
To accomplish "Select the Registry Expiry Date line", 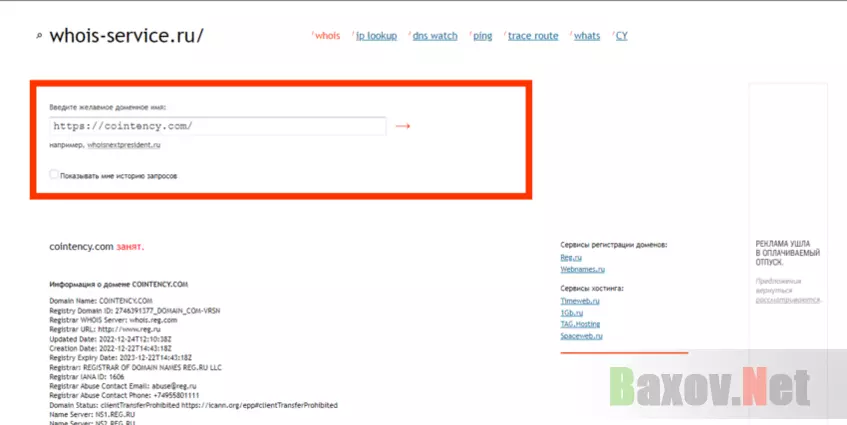I will [120, 357].
